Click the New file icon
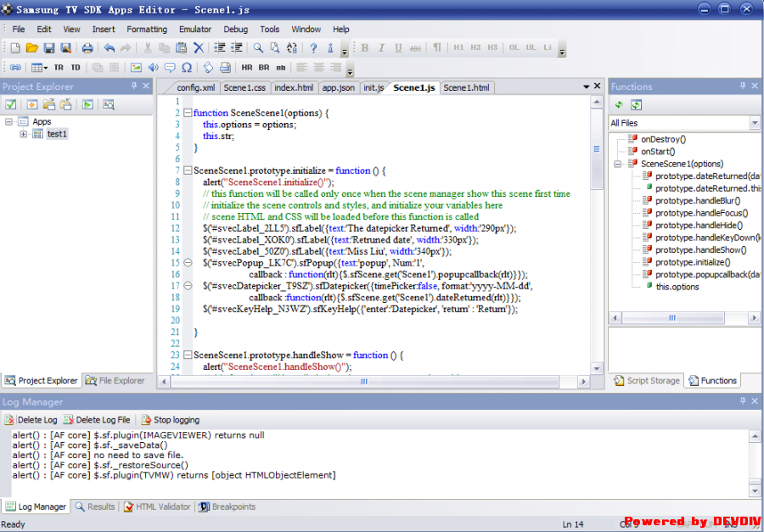The height and width of the screenshot is (532, 764). (15, 48)
